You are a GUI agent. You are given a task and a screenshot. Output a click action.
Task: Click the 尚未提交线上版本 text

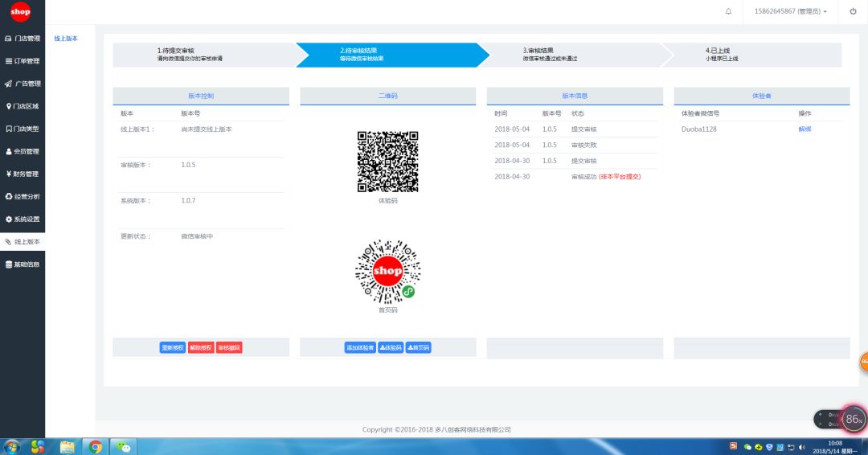(x=207, y=129)
